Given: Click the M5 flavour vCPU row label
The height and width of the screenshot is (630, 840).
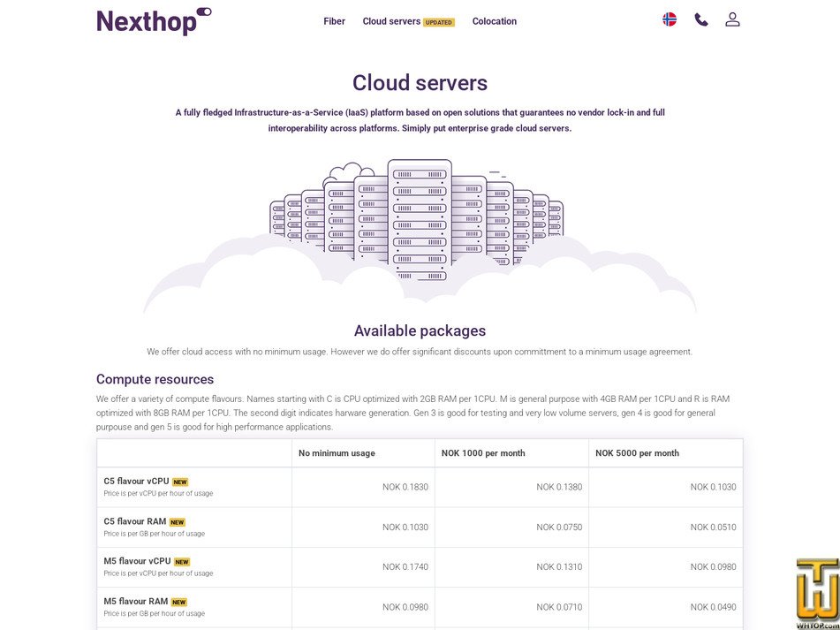Looking at the screenshot, I should (x=137, y=561).
